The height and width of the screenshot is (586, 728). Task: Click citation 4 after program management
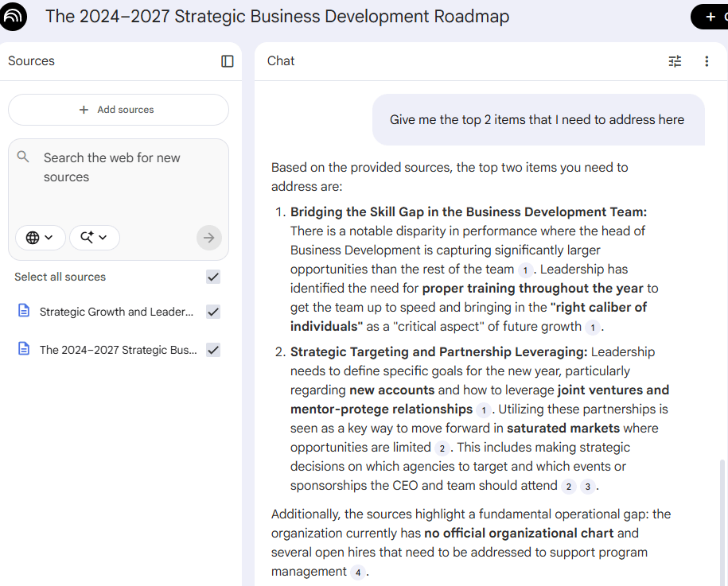click(x=358, y=572)
